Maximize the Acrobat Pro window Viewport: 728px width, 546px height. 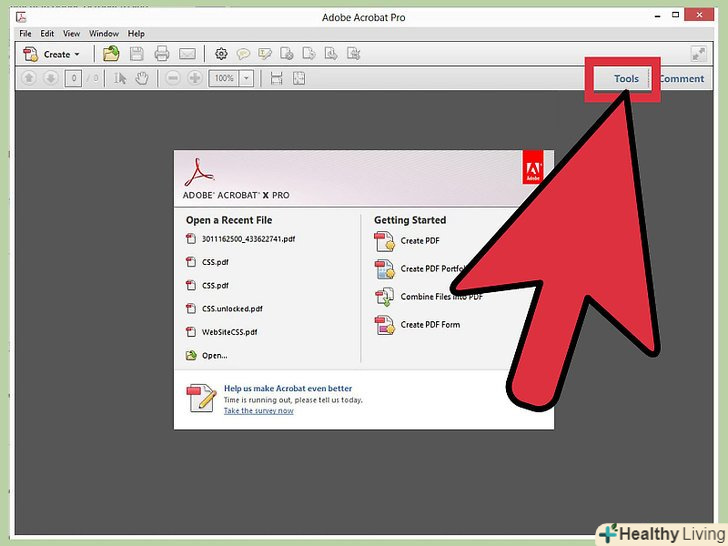coord(676,15)
